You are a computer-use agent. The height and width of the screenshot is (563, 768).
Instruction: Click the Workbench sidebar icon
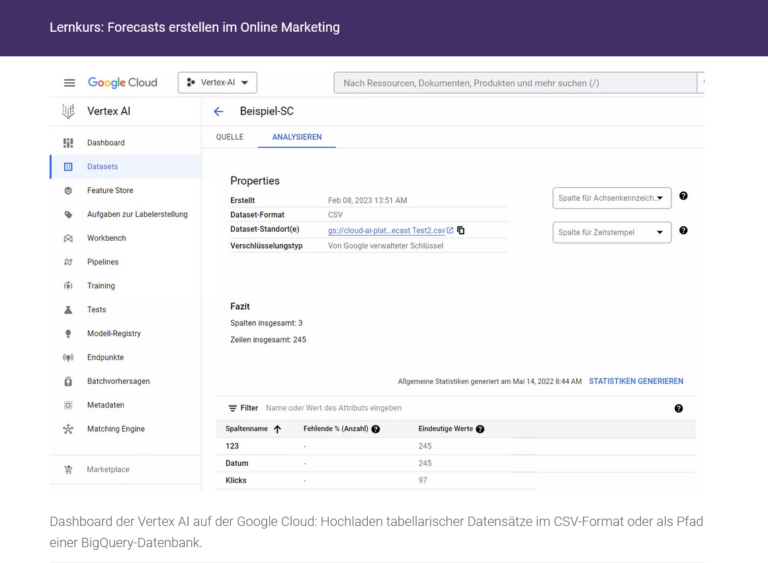(x=68, y=238)
